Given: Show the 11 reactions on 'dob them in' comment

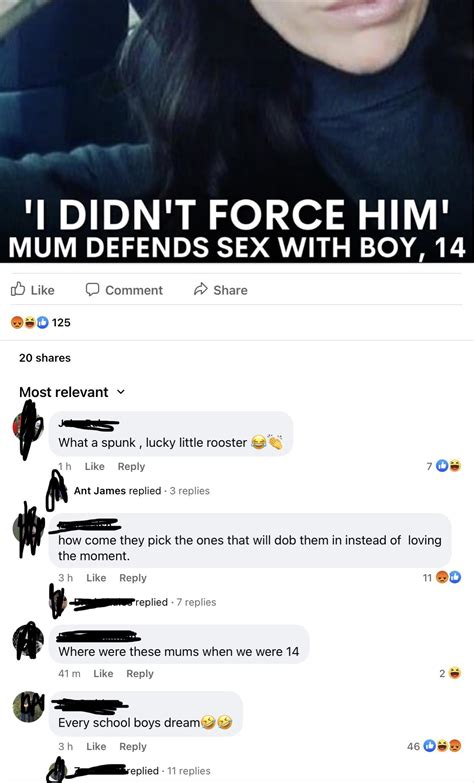Looking at the screenshot, I should 442,578.
